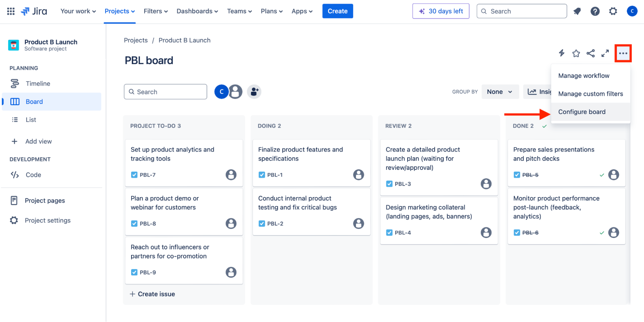This screenshot has height=322, width=644.
Task: Open the Jira app switcher grid
Action: click(10, 11)
